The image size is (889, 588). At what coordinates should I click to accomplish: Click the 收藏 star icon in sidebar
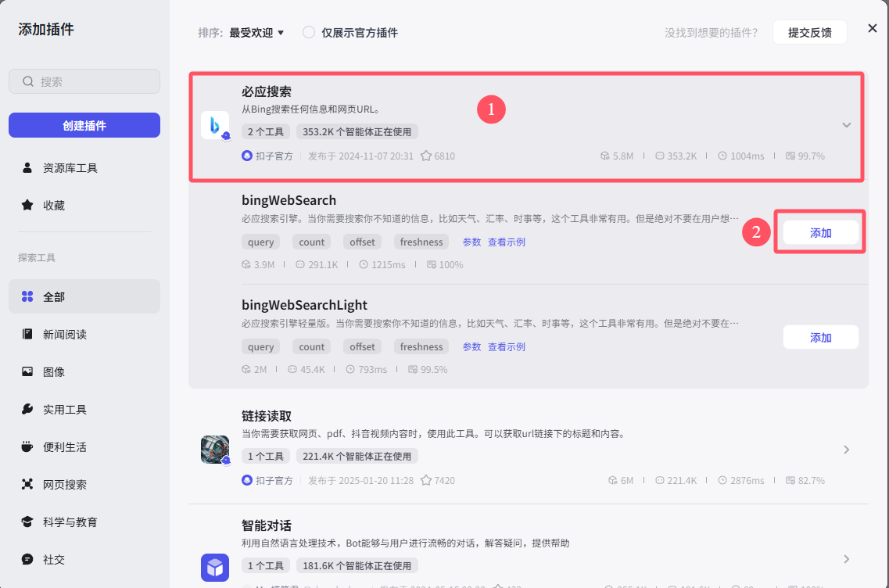point(27,206)
